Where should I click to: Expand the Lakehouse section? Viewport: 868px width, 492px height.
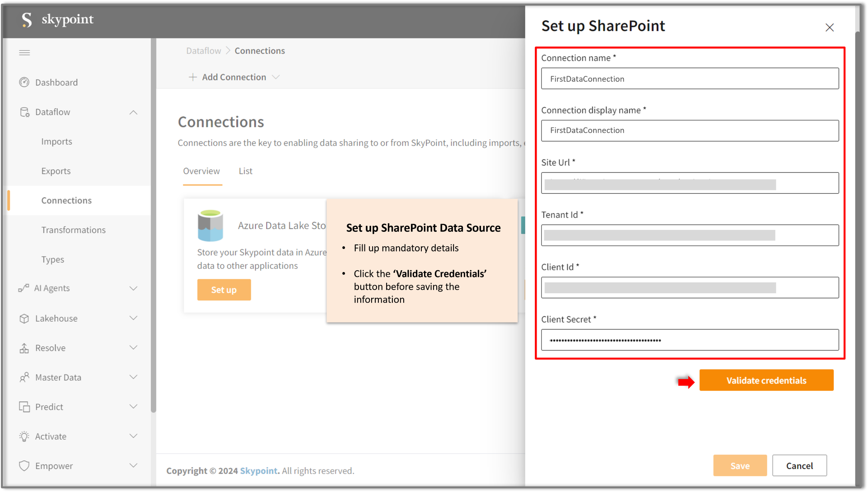[x=133, y=318]
